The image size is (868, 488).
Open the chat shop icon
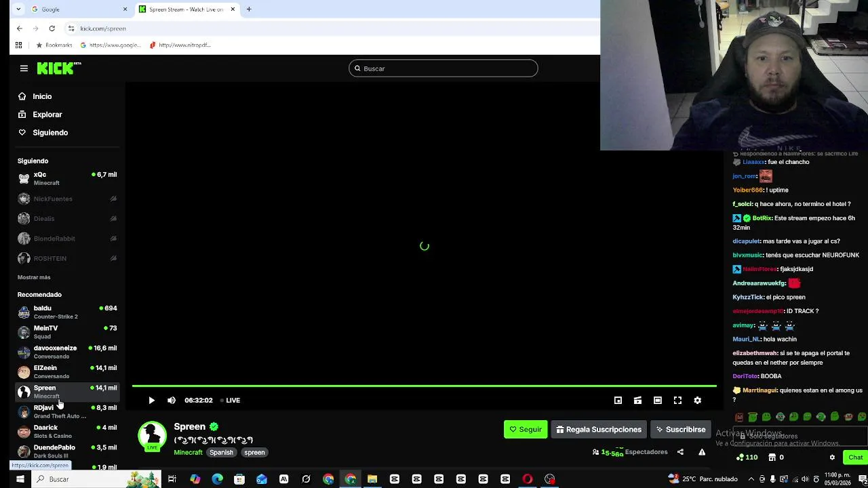tap(772, 457)
